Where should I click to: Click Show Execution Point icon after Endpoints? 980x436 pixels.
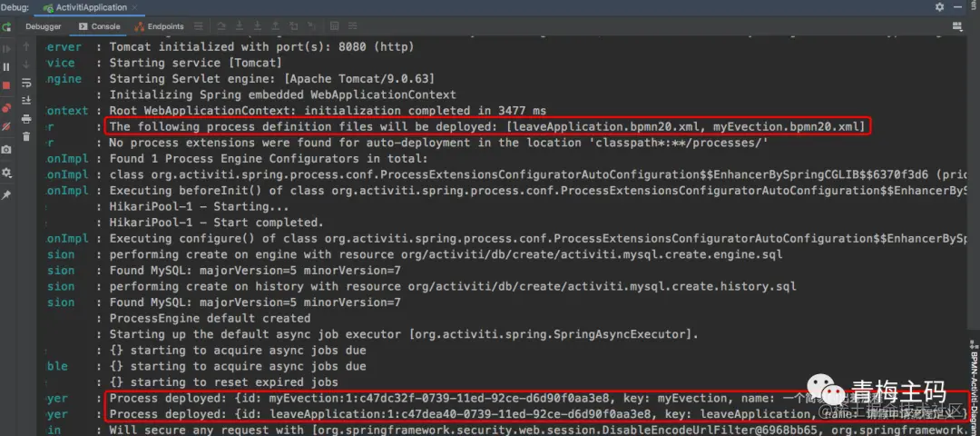click(x=199, y=26)
